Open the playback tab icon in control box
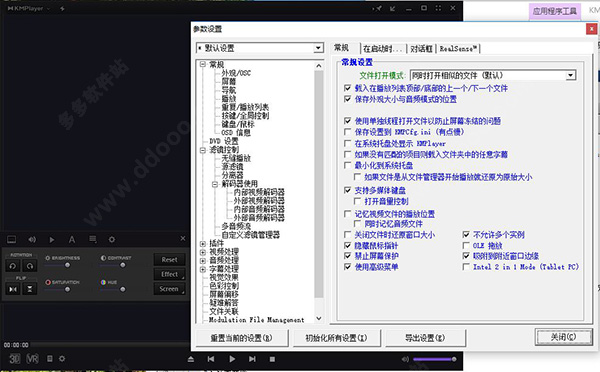600x372 pixels. point(52,240)
